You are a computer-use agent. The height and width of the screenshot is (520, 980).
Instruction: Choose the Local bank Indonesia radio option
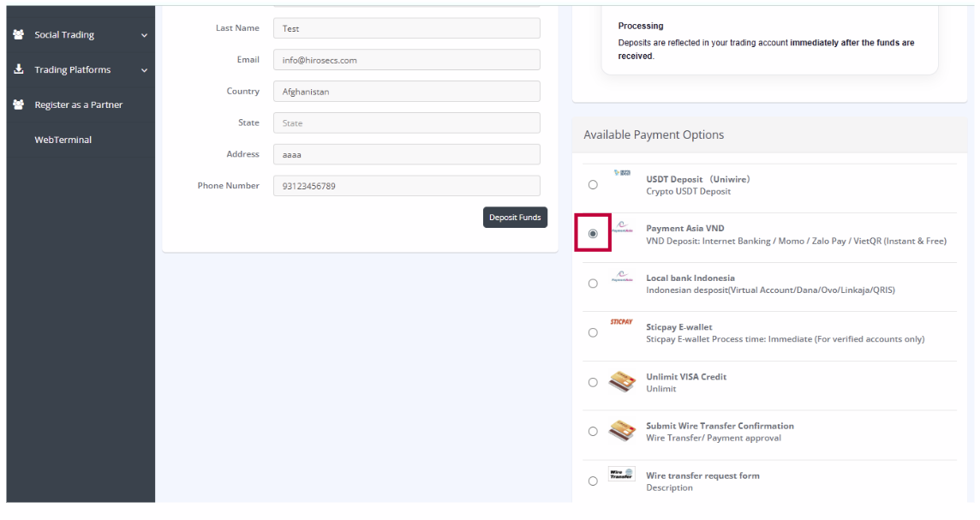tap(593, 284)
